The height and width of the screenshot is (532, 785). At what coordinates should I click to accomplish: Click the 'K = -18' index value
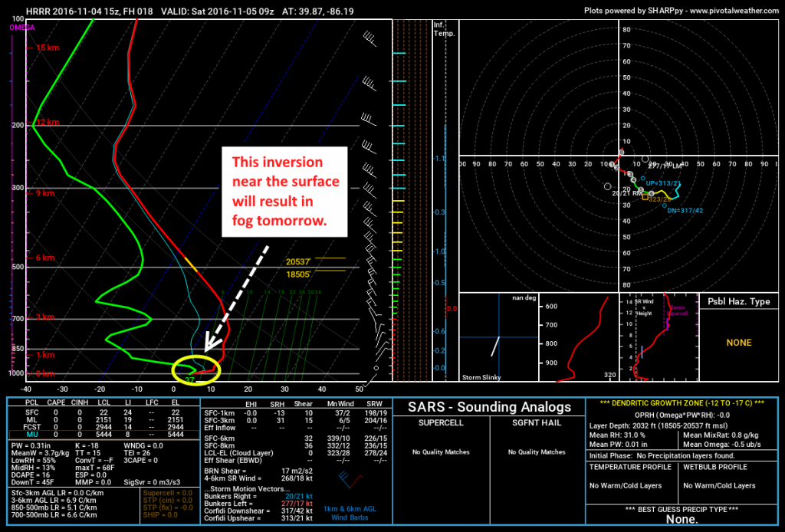point(87,445)
